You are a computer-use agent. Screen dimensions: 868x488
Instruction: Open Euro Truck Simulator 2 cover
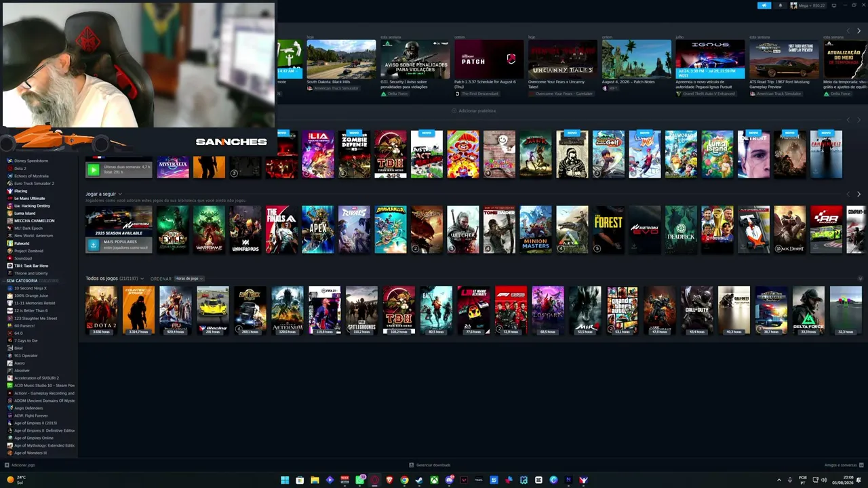point(250,310)
